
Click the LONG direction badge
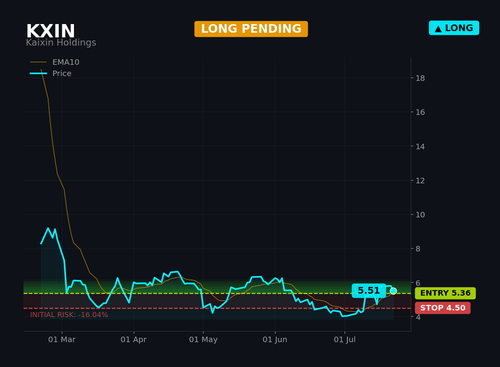[454, 28]
